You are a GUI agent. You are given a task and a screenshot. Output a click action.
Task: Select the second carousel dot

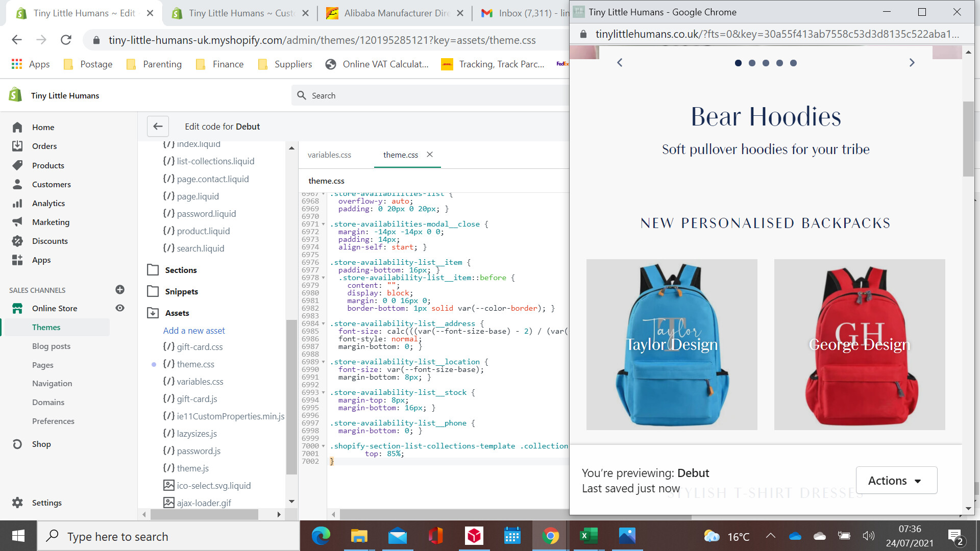click(752, 63)
